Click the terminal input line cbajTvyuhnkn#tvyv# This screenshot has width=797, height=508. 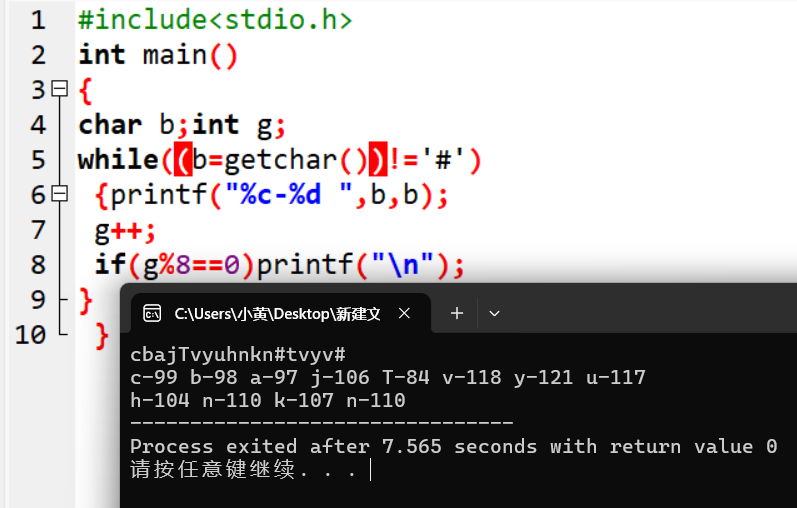[x=238, y=354]
